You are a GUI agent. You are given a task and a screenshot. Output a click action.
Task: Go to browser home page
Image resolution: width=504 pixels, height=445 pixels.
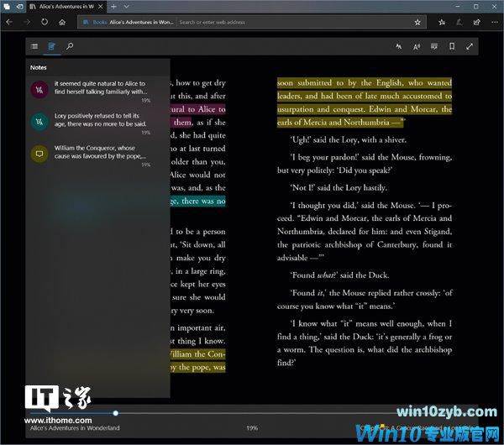point(62,22)
